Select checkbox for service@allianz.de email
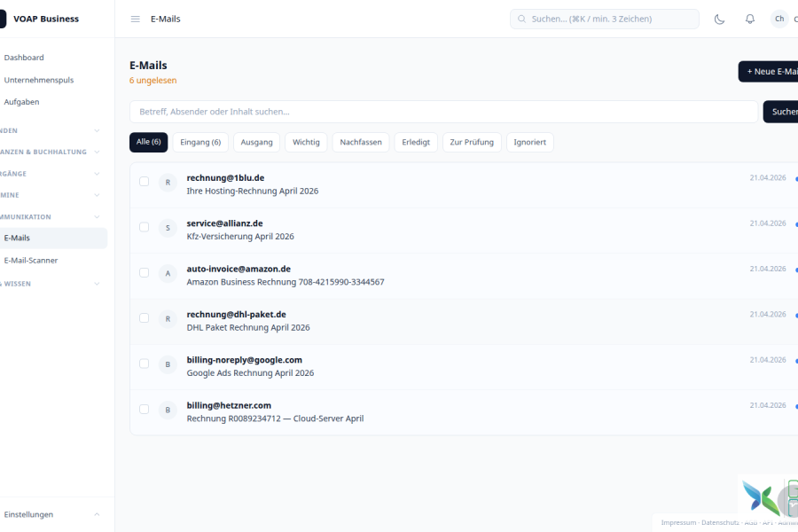 [x=144, y=227]
